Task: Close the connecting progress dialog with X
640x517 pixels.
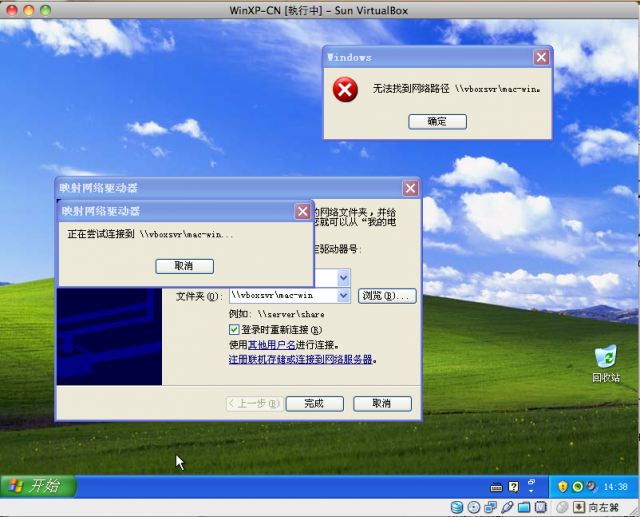Action: coord(302,211)
